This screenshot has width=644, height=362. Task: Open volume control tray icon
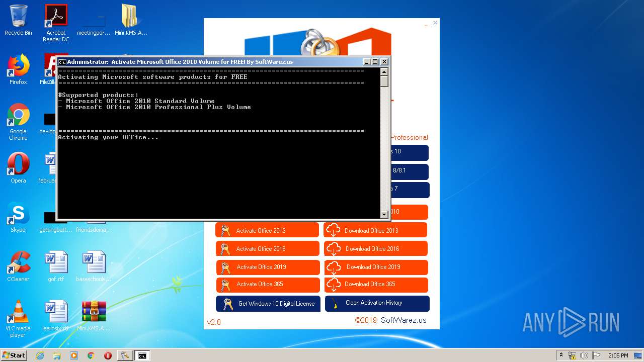pos(584,355)
